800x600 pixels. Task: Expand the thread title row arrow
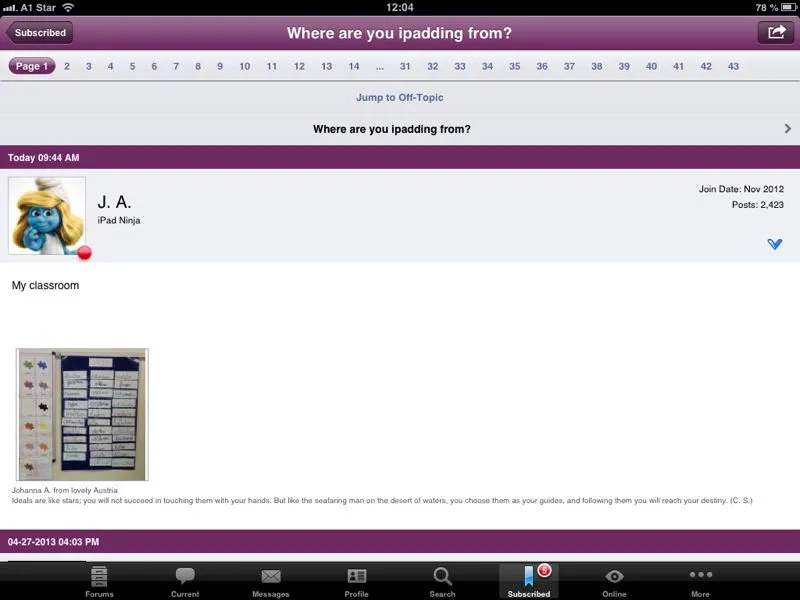(x=787, y=129)
